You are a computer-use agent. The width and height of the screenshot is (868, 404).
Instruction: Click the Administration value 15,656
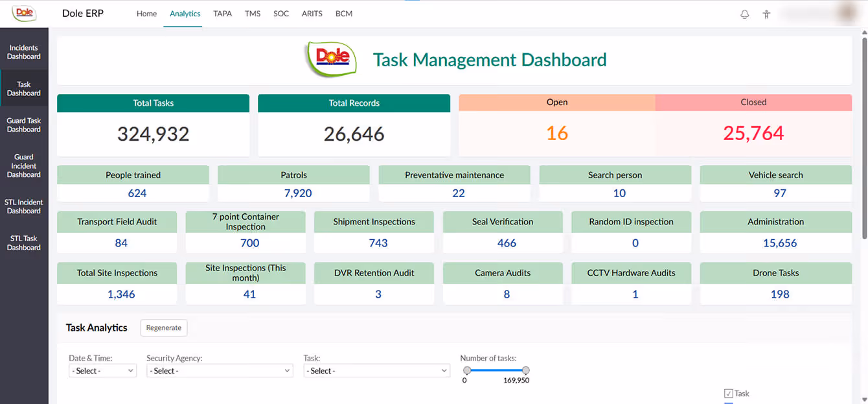(x=780, y=243)
